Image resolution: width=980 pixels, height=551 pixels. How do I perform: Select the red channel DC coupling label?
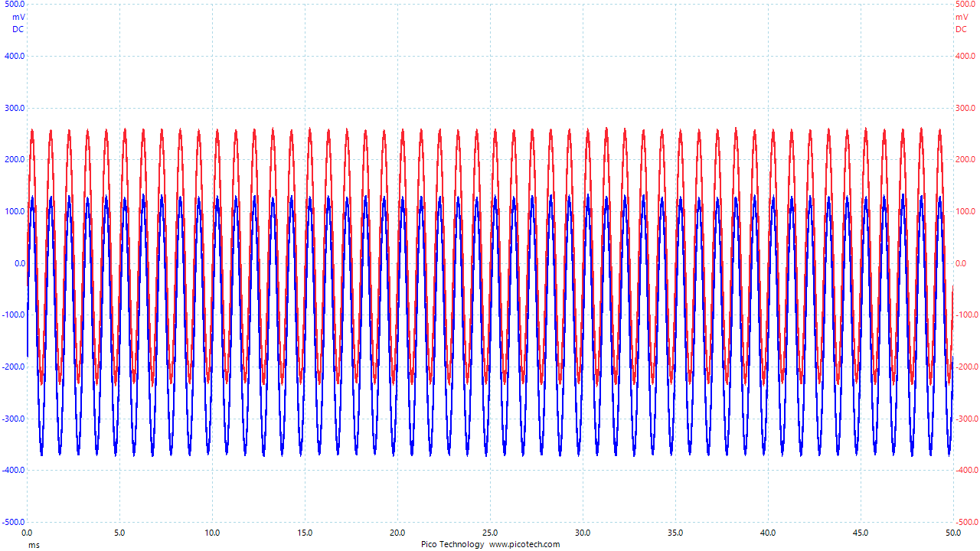coord(962,29)
